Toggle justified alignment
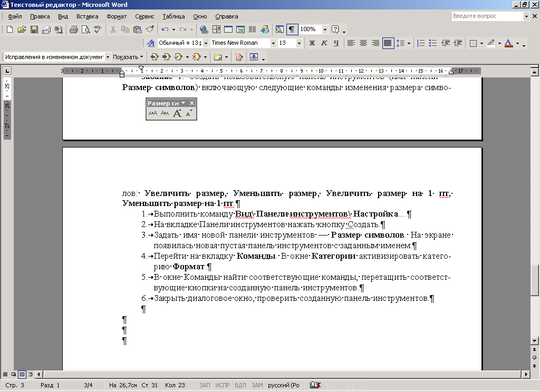The image size is (540, 392). click(x=388, y=43)
